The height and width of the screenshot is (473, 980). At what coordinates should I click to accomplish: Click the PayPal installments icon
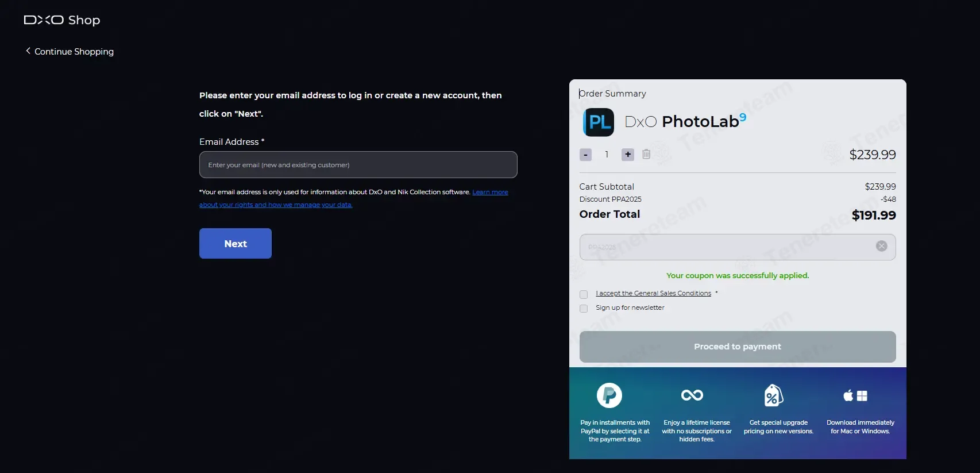pyautogui.click(x=609, y=395)
